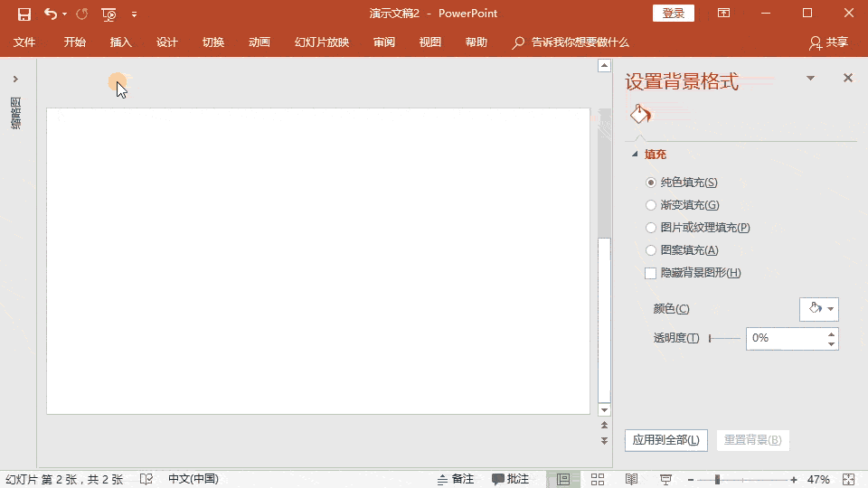Toggle the 批注 comments pane

coord(510,479)
